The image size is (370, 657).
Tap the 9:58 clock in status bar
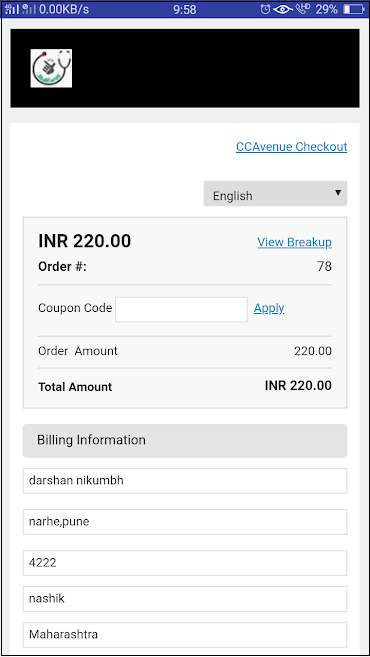coord(185,9)
